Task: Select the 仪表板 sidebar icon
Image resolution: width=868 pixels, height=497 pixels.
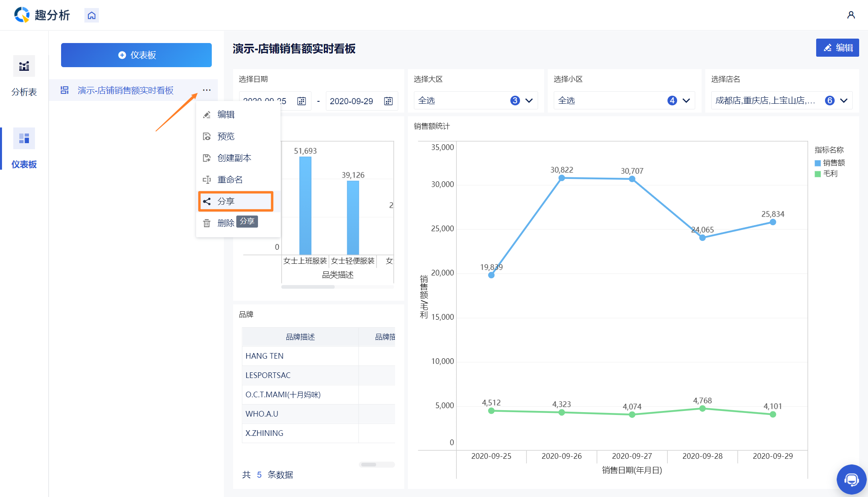Action: coord(24,139)
